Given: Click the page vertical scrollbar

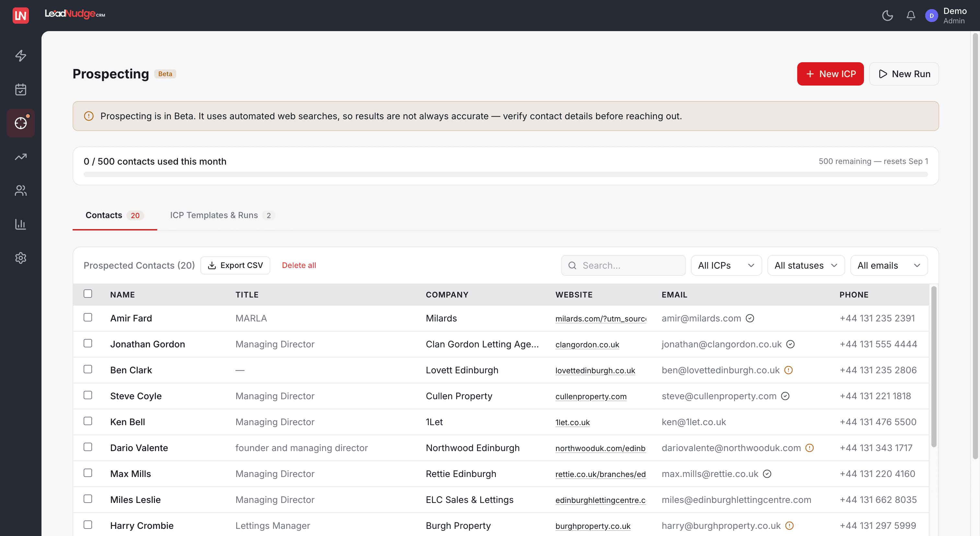Looking at the screenshot, I should pos(975,247).
